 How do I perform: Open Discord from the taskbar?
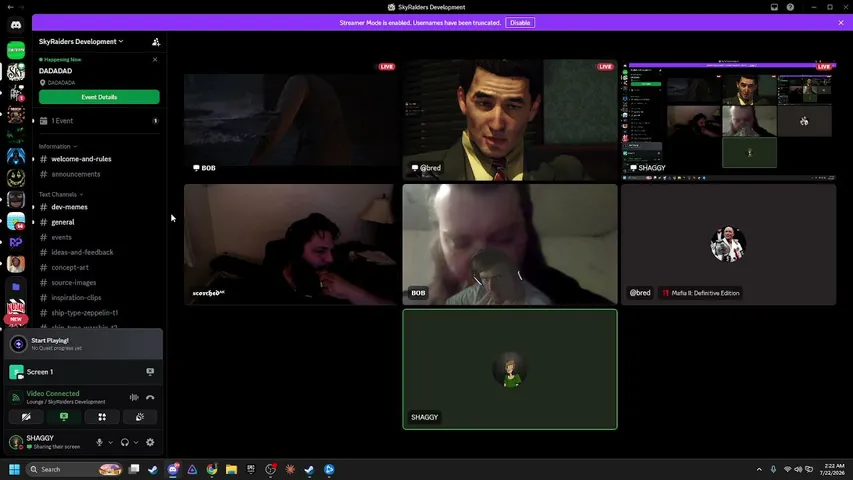click(173, 469)
